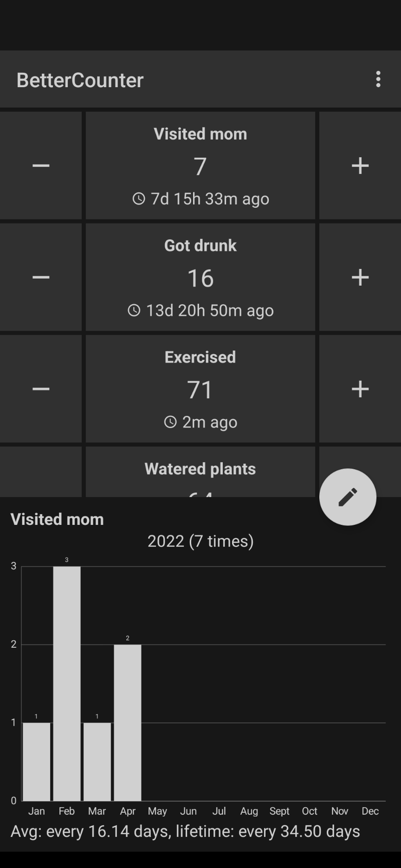The width and height of the screenshot is (401, 868).
Task: Increment the Got drunk counter
Action: click(x=360, y=277)
